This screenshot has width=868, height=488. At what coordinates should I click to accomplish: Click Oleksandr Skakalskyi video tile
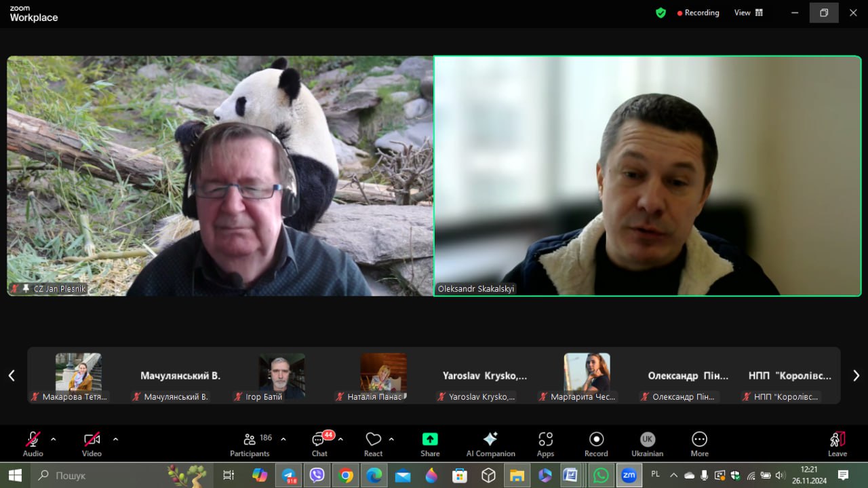pos(648,176)
